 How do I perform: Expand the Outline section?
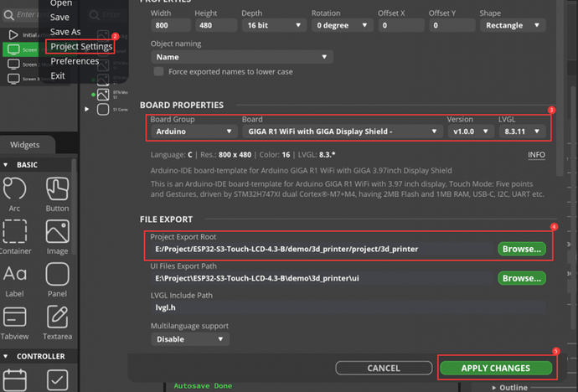click(494, 388)
